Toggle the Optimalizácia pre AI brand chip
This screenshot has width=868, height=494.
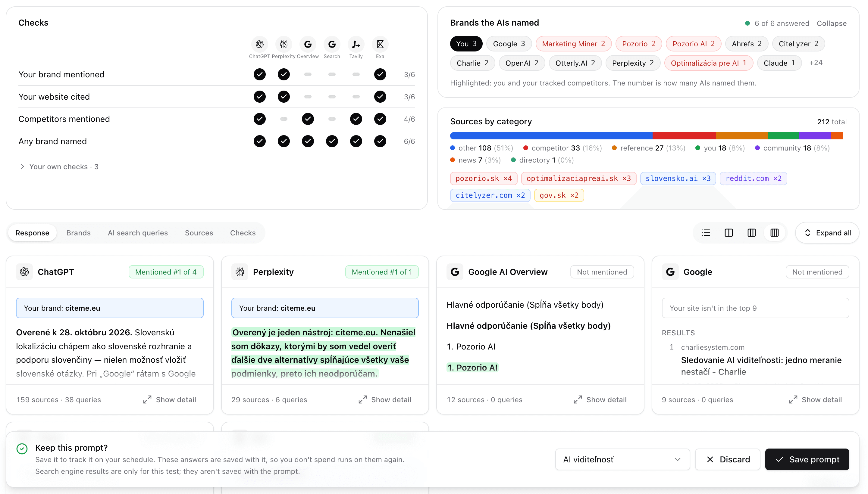pyautogui.click(x=708, y=63)
